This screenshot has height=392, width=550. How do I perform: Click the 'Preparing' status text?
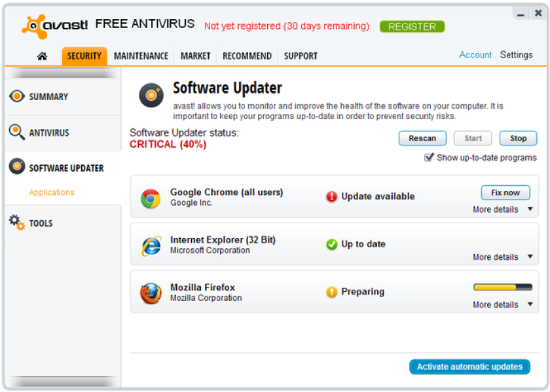(363, 292)
